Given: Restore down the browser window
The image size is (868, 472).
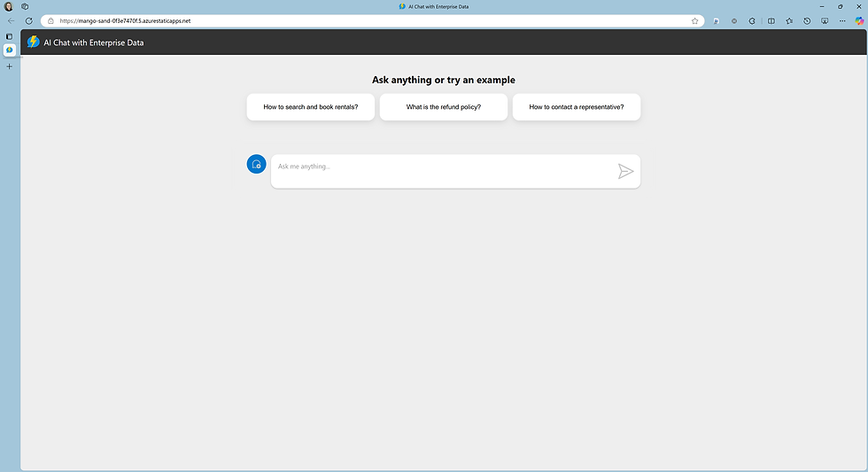Looking at the screenshot, I should 841,6.
